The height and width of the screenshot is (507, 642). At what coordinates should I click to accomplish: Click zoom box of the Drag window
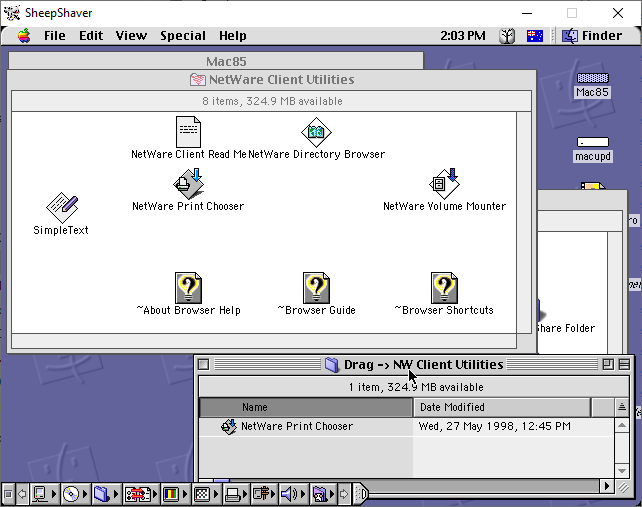point(608,364)
